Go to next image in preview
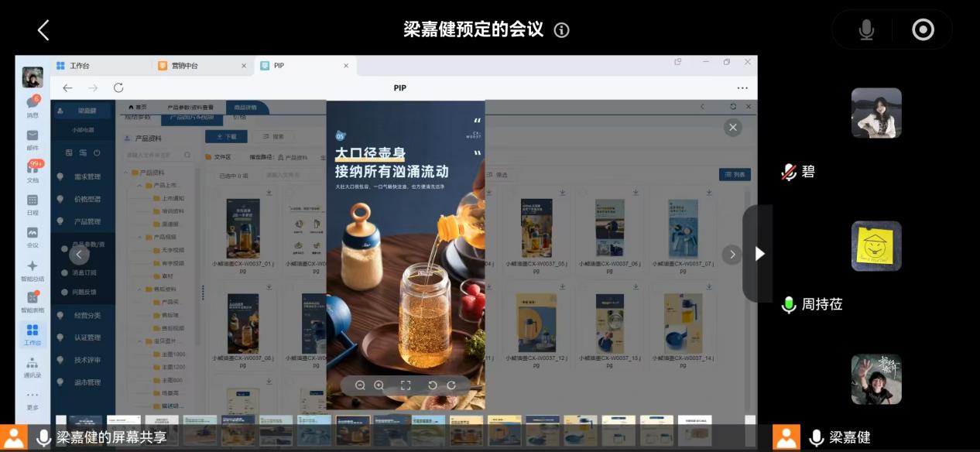980x452 pixels. pos(732,254)
